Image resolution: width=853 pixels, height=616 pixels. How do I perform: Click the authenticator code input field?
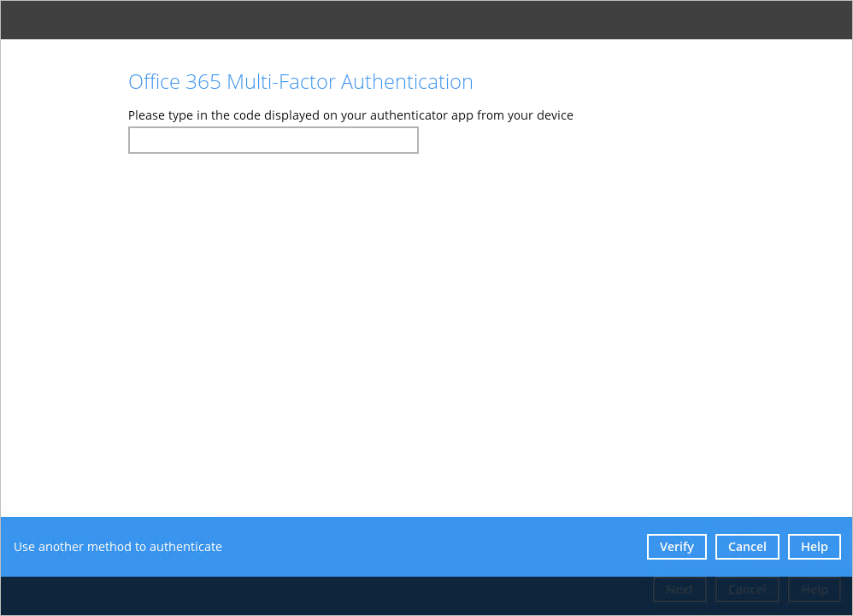pos(274,140)
